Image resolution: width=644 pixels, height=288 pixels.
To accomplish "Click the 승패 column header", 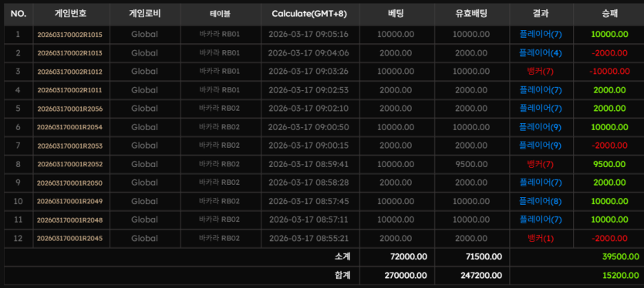I will pyautogui.click(x=609, y=14).
